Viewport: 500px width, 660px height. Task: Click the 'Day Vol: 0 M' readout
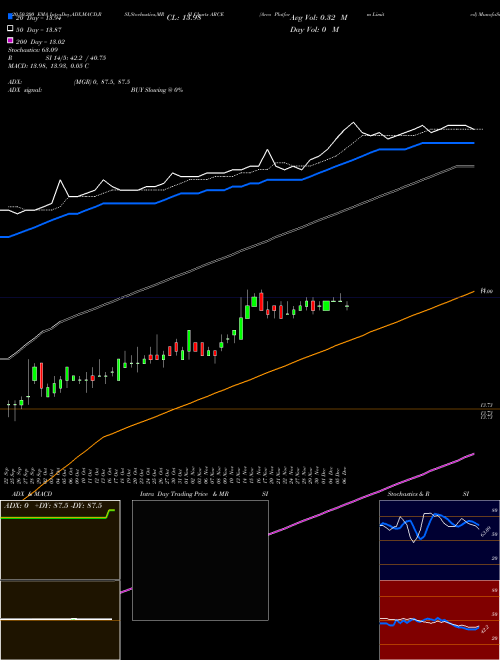314,29
